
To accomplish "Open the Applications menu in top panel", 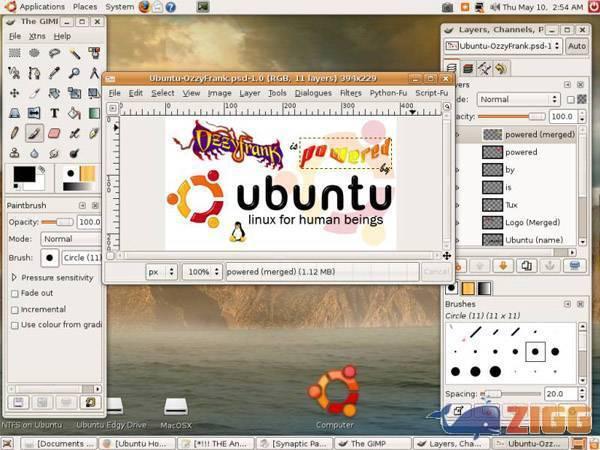I will click(42, 7).
